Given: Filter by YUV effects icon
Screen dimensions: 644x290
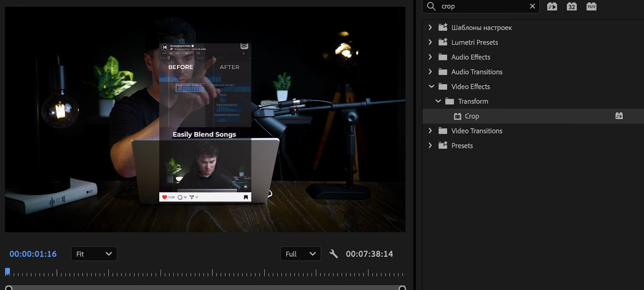Looking at the screenshot, I should [x=591, y=6].
